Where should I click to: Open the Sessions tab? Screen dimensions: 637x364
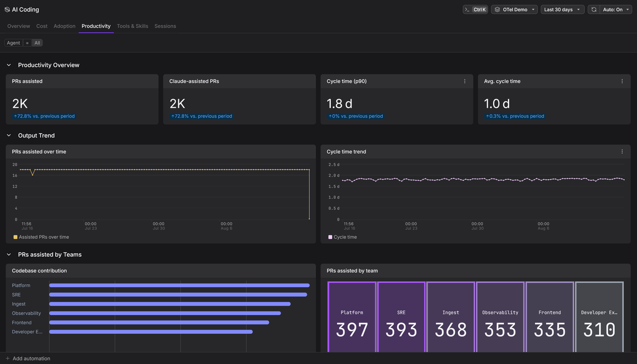tap(165, 26)
